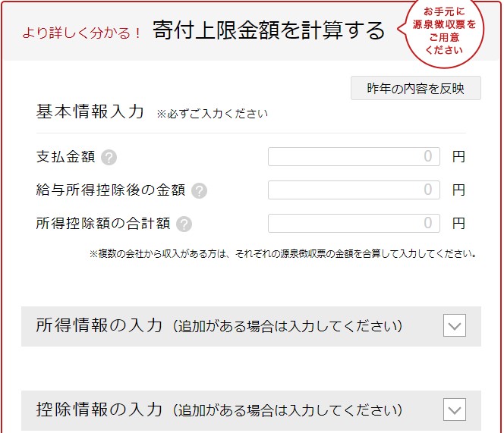Click the 控除情報の入力 section heading text
The width and height of the screenshot is (504, 433).
tap(99, 410)
